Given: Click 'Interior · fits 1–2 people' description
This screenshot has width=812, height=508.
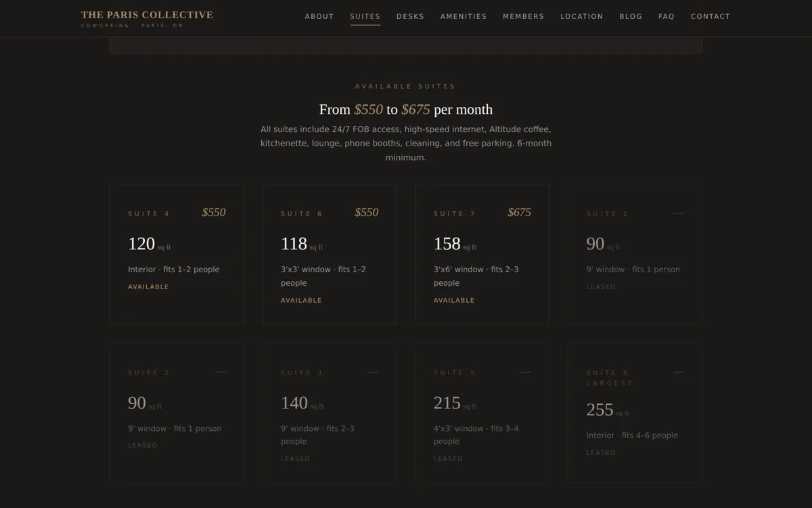Looking at the screenshot, I should click(x=174, y=270).
